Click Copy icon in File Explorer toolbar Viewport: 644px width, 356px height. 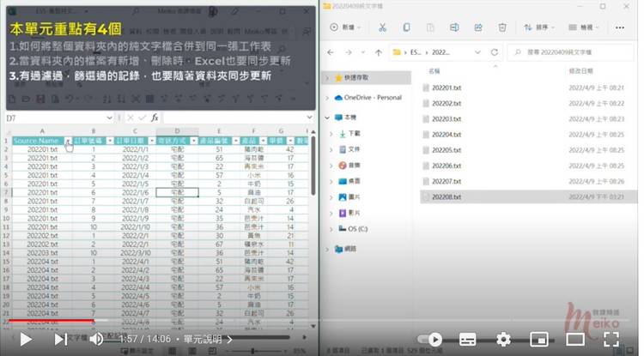click(x=406, y=27)
